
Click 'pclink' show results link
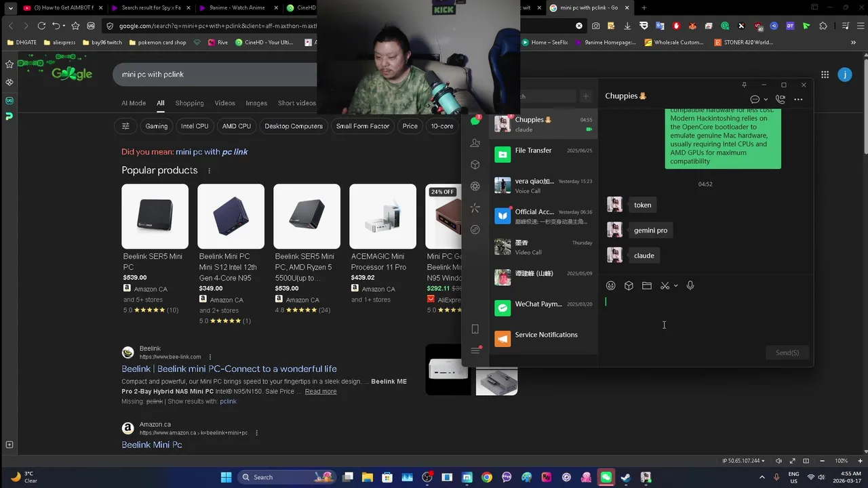pyautogui.click(x=228, y=401)
